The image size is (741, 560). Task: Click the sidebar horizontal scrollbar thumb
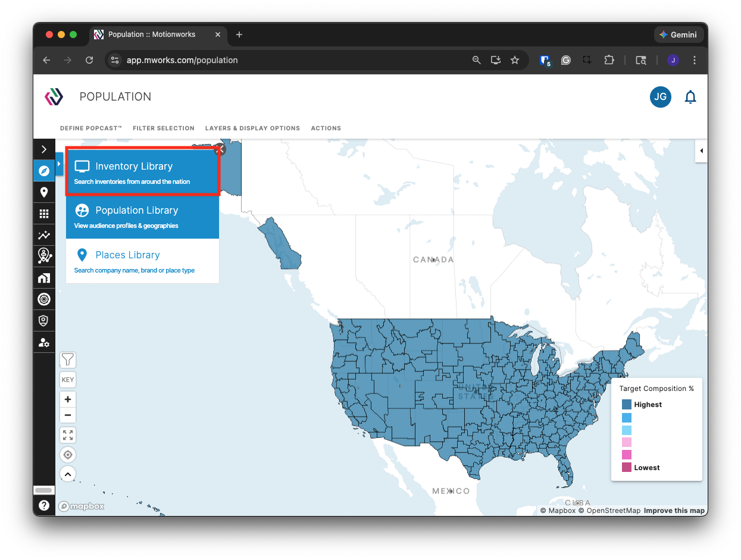(x=44, y=490)
